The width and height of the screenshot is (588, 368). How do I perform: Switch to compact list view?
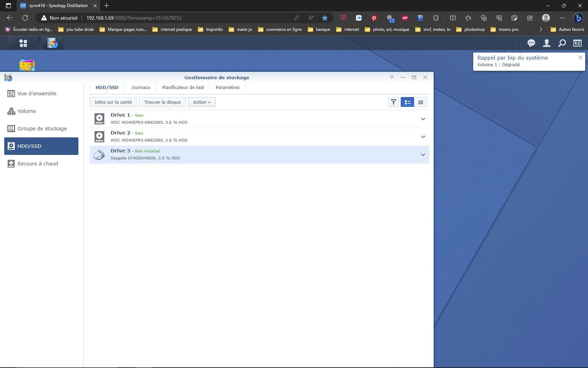[x=421, y=102]
